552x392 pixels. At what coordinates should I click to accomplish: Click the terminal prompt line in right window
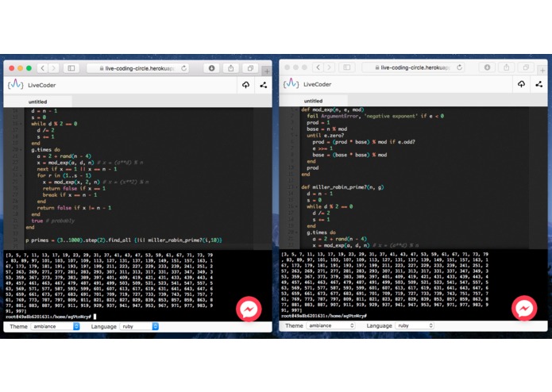[324, 316]
